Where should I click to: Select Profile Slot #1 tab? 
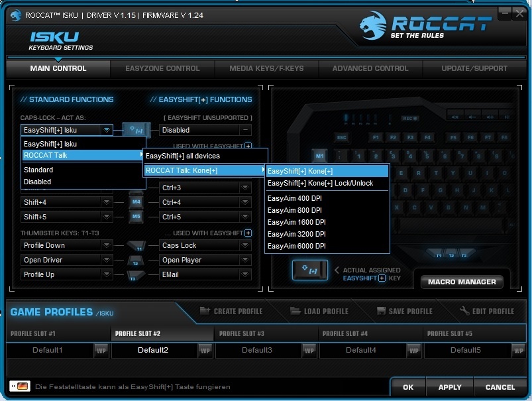(x=58, y=334)
